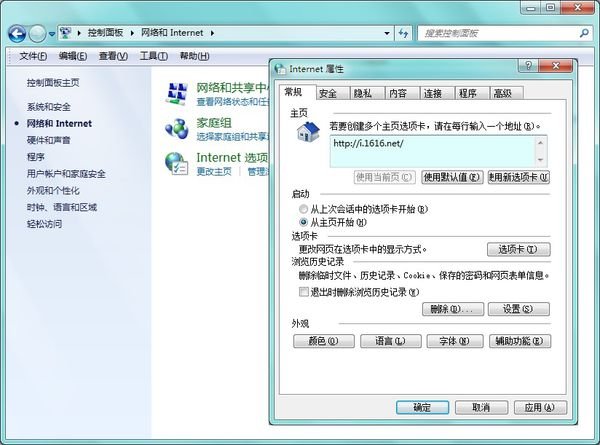Click the Forward navigation arrow
Image resolution: width=600 pixels, height=445 pixels.
pos(38,34)
